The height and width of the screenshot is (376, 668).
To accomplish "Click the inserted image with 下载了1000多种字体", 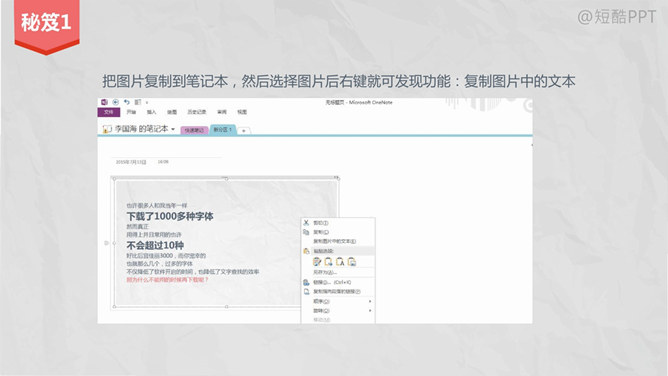I will click(x=226, y=243).
